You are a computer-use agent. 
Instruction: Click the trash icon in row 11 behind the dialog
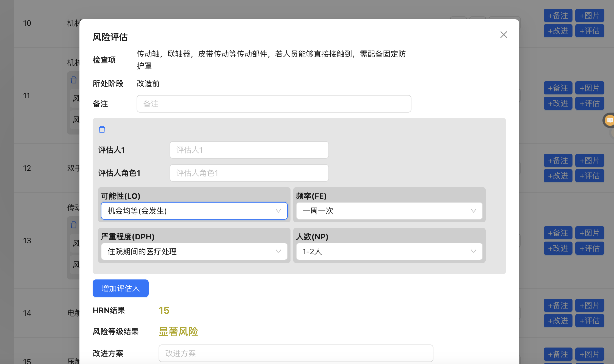coord(74,80)
